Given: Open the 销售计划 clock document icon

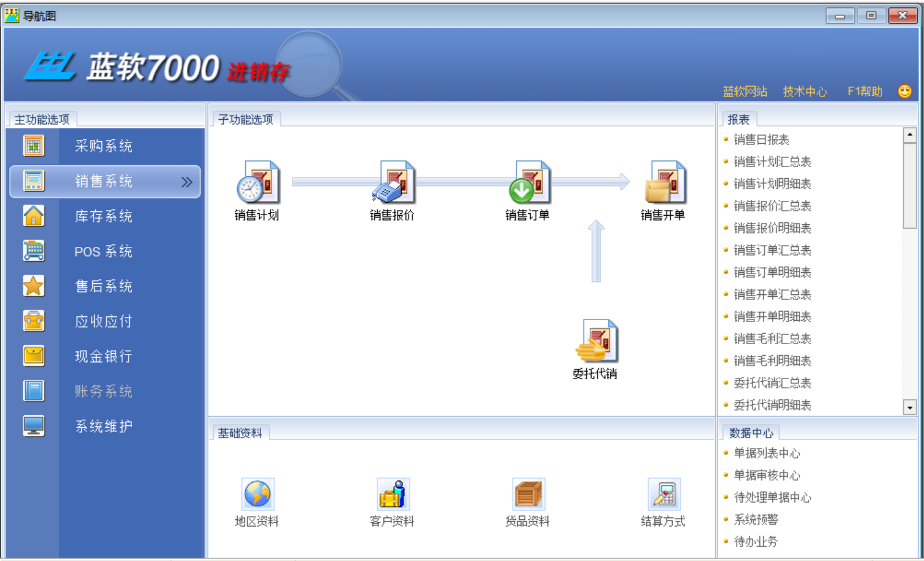Looking at the screenshot, I should point(258,182).
